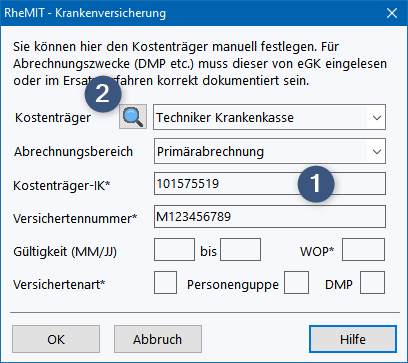Focus the Kostenträger-IK field with 101575519
Viewport: 408px width, 363px height.
pos(270,184)
